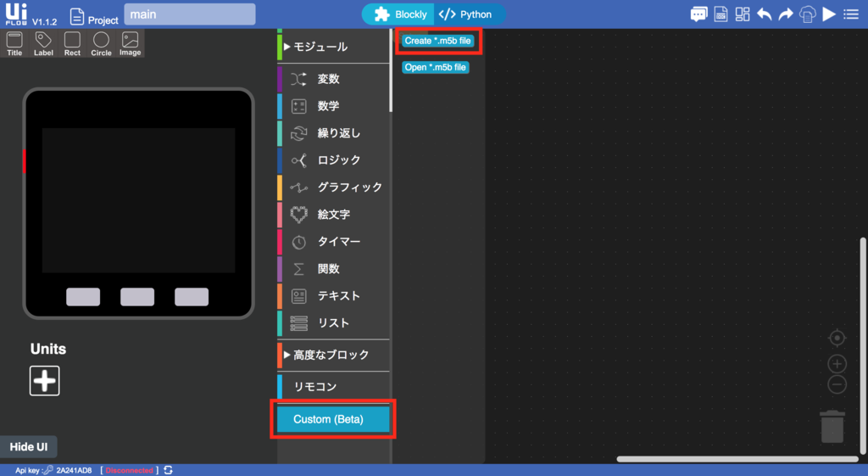
Task: Click the 絵文字 heart icon
Action: (x=299, y=215)
